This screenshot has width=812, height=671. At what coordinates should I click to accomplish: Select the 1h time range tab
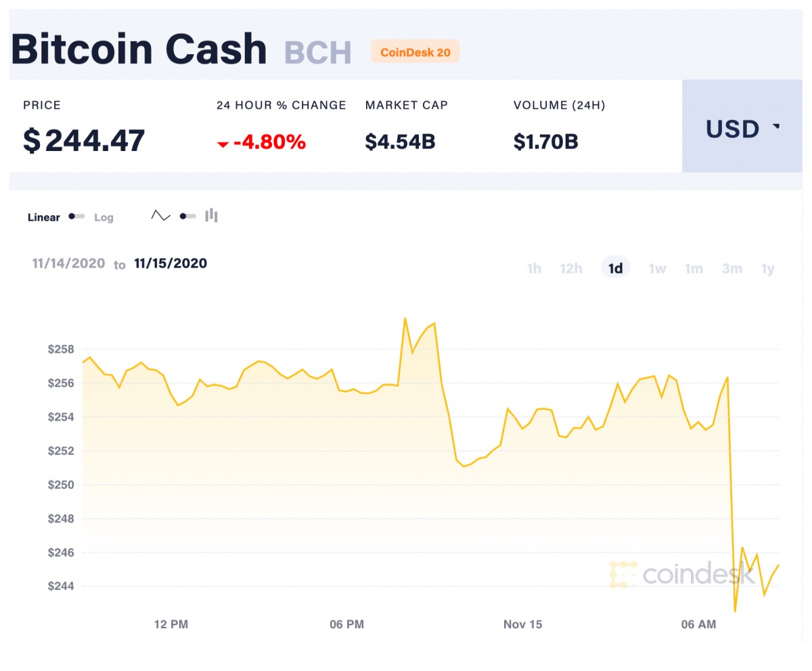click(534, 268)
